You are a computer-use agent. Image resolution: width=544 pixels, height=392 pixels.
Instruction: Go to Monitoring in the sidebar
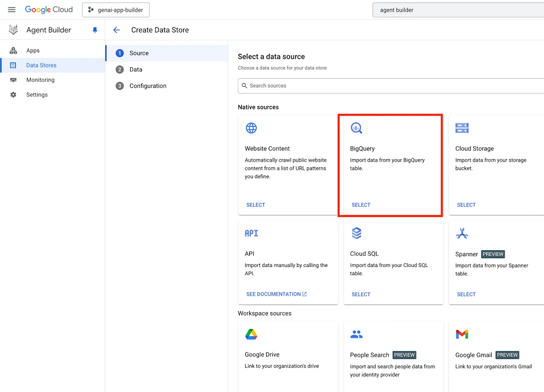point(40,80)
